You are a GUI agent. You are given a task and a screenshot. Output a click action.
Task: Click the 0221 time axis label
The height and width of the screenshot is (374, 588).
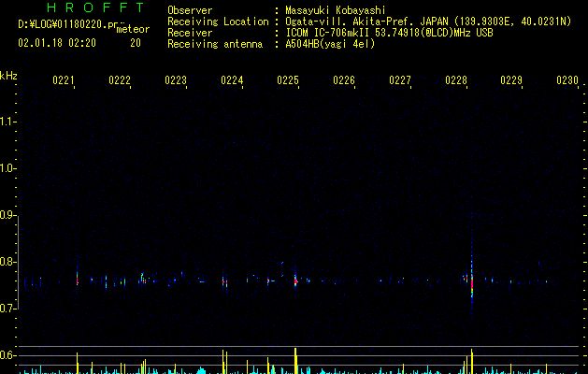pos(64,80)
